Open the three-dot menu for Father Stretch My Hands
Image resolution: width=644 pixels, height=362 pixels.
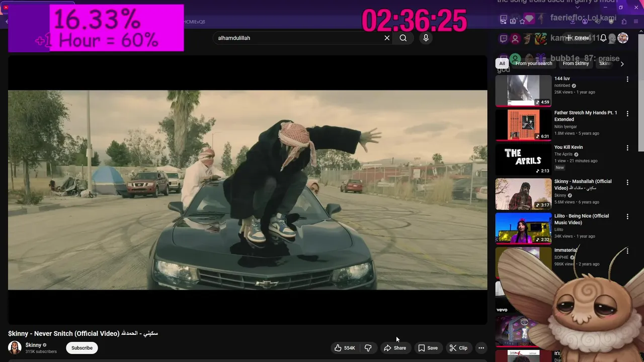click(x=627, y=114)
